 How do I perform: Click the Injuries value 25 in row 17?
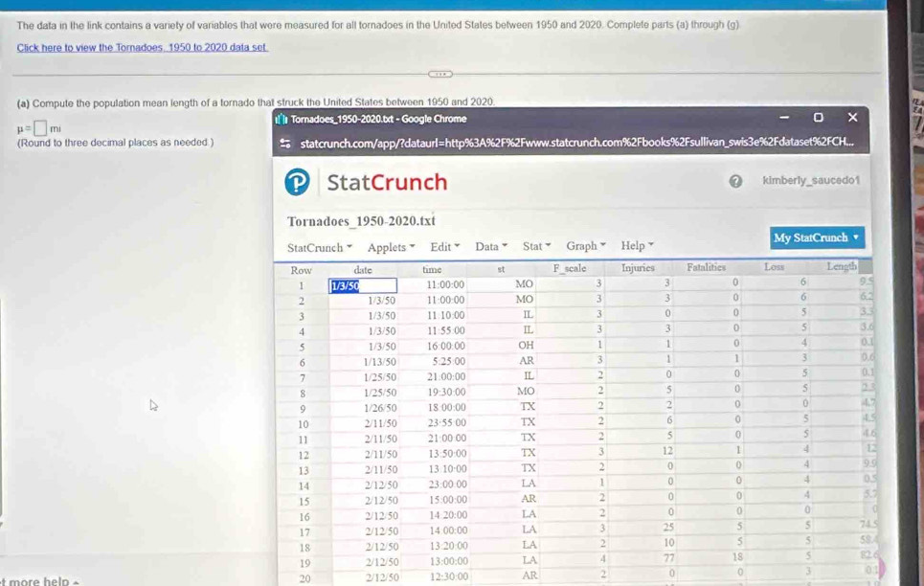[668, 527]
